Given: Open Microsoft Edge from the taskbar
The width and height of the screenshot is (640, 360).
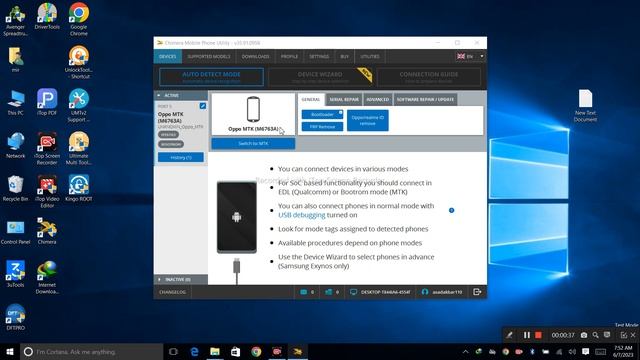Looking at the screenshot, I should (x=195, y=352).
